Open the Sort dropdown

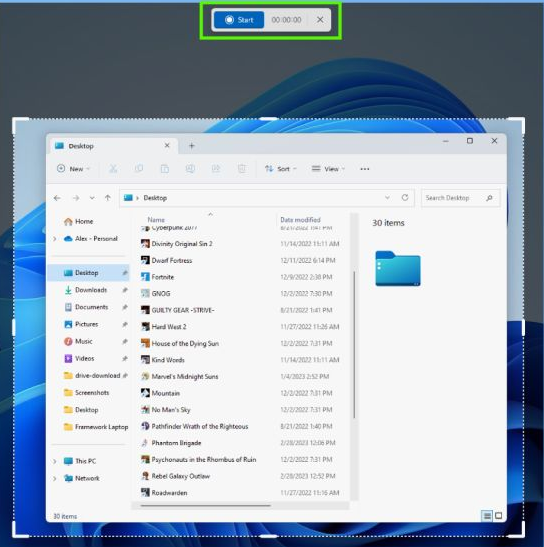click(x=281, y=169)
